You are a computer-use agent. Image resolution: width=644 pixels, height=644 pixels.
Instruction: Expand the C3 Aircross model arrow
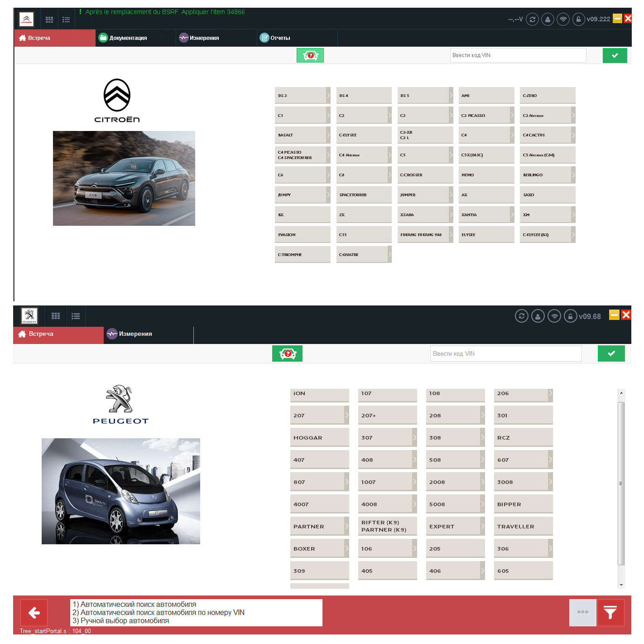[x=573, y=115]
